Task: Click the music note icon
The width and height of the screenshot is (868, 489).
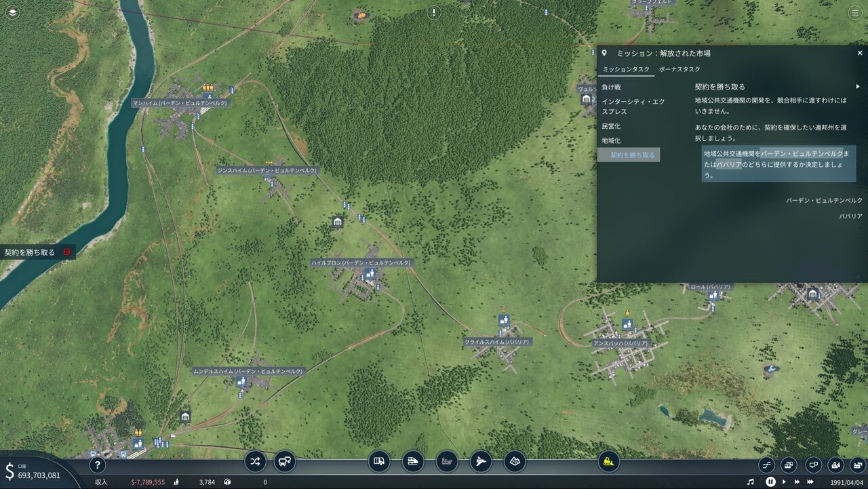Action: tap(751, 482)
